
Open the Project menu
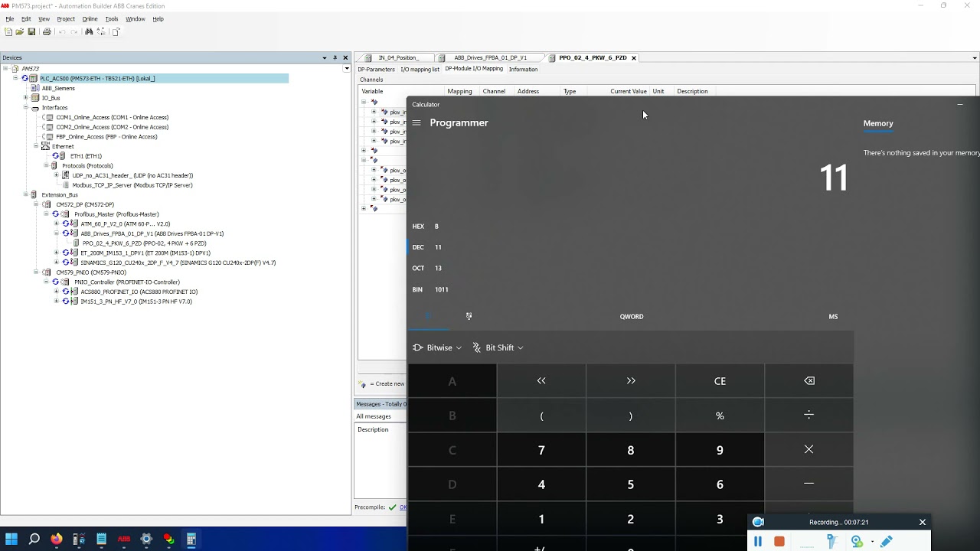point(66,18)
